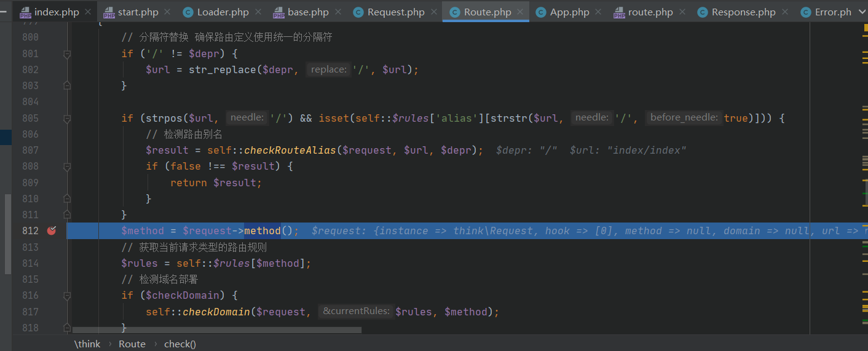This screenshot has height=351, width=868.
Task: Switch to the start.php tab
Action: pos(138,12)
